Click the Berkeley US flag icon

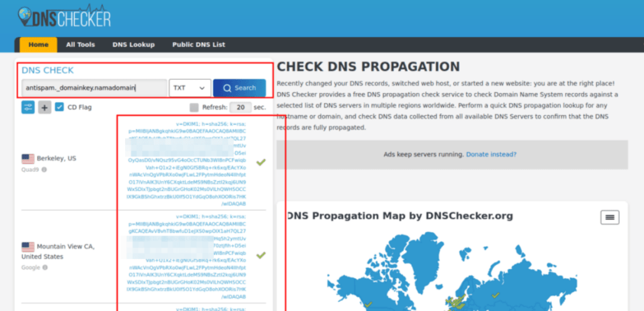point(28,159)
